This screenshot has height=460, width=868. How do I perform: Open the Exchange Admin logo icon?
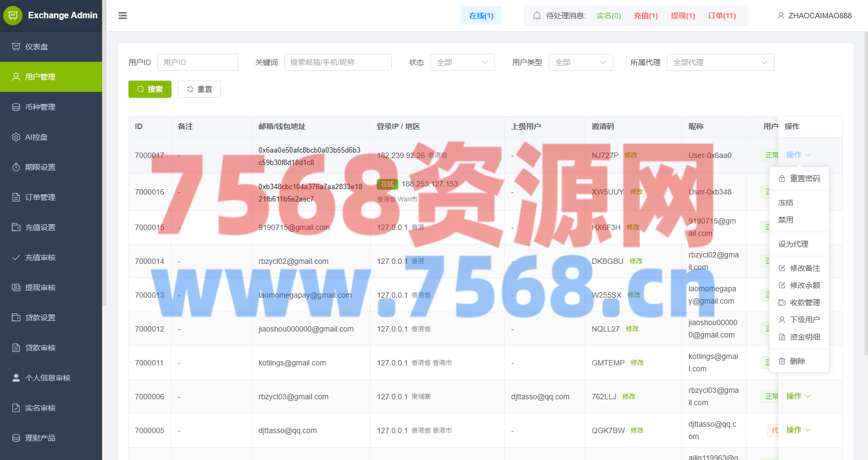click(13, 16)
